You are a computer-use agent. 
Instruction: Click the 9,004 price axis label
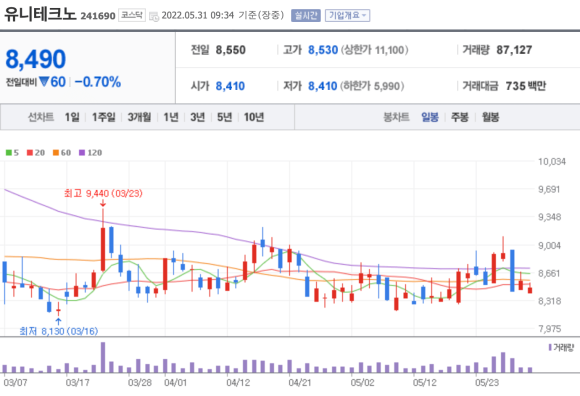click(550, 246)
